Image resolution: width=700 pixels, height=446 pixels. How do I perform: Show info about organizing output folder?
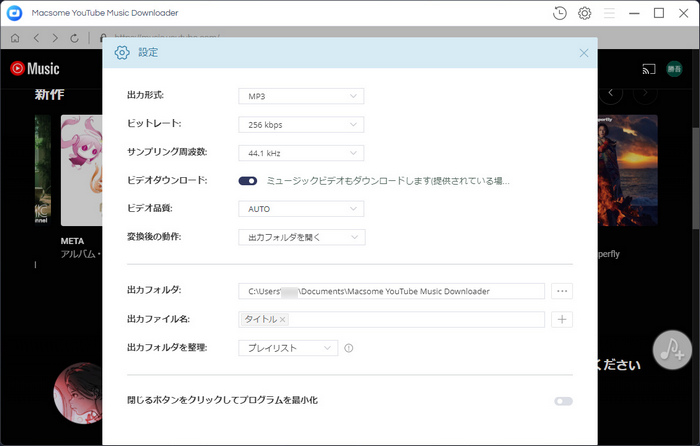coord(349,348)
